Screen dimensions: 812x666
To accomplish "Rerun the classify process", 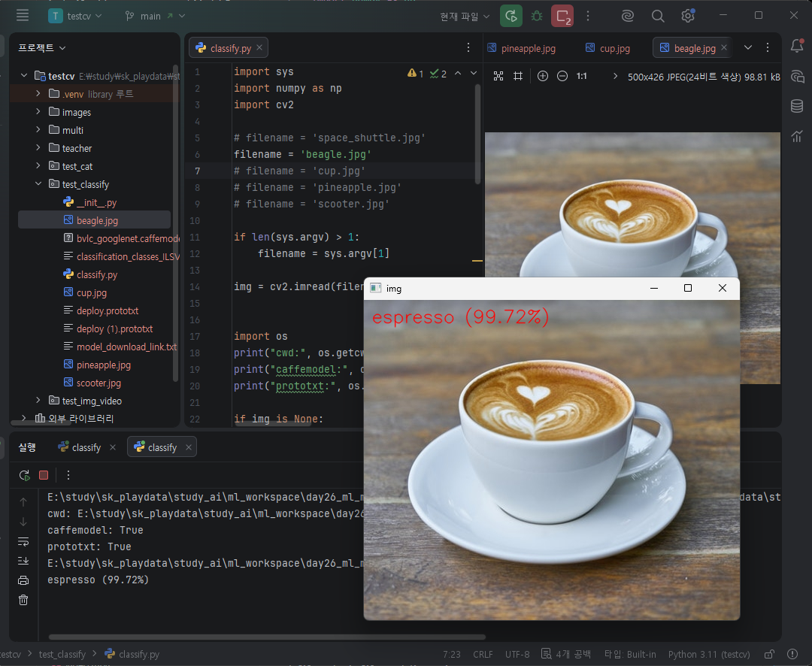I will point(24,475).
